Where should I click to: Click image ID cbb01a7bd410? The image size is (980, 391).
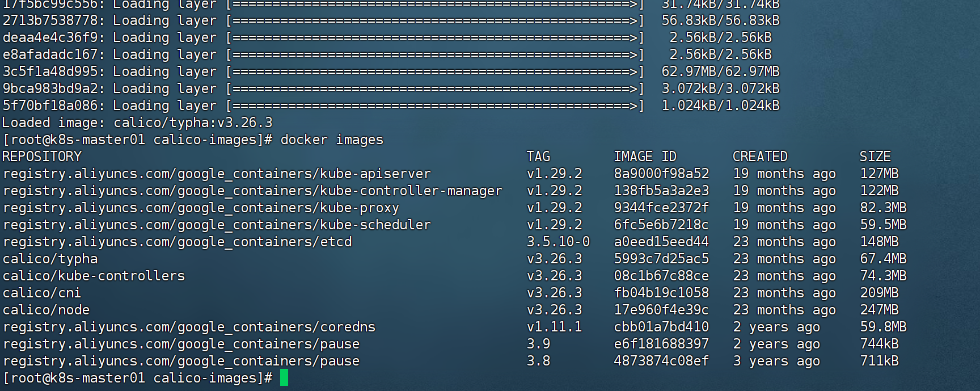[661, 327]
